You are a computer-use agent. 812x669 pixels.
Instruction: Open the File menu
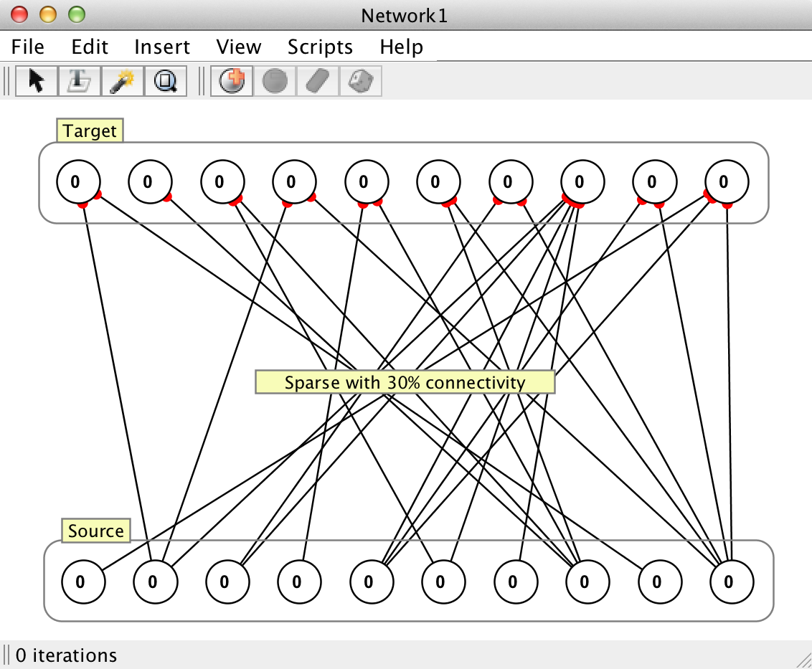[28, 47]
